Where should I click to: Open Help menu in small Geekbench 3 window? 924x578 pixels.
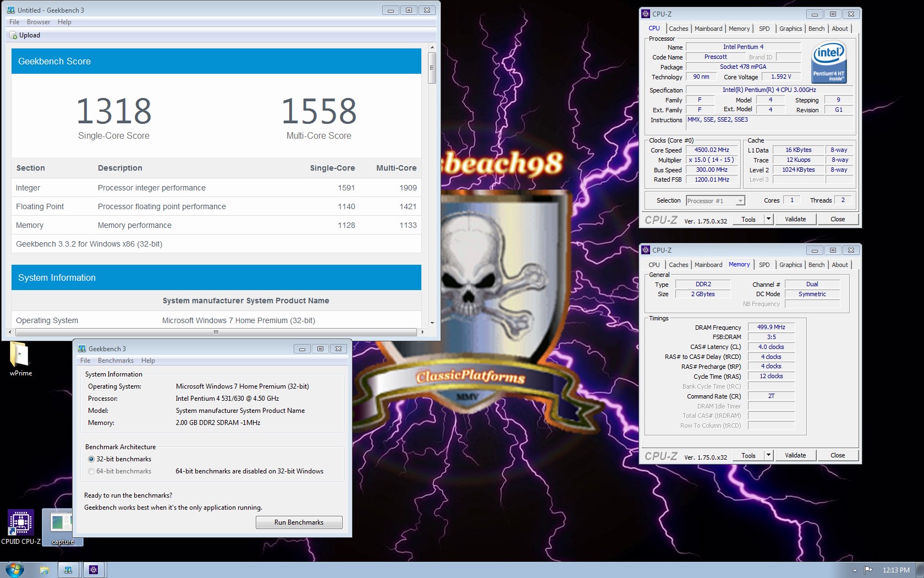tap(148, 361)
